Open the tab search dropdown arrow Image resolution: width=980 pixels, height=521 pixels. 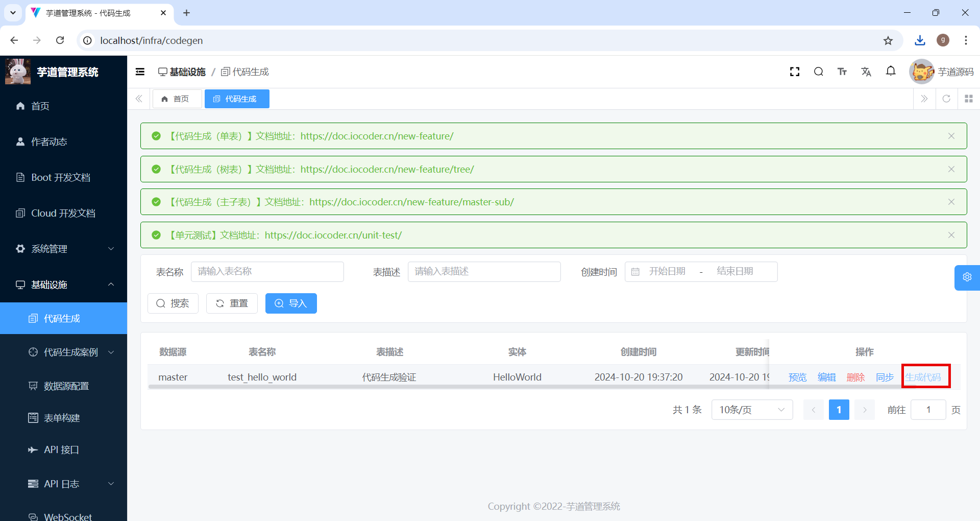(x=13, y=13)
